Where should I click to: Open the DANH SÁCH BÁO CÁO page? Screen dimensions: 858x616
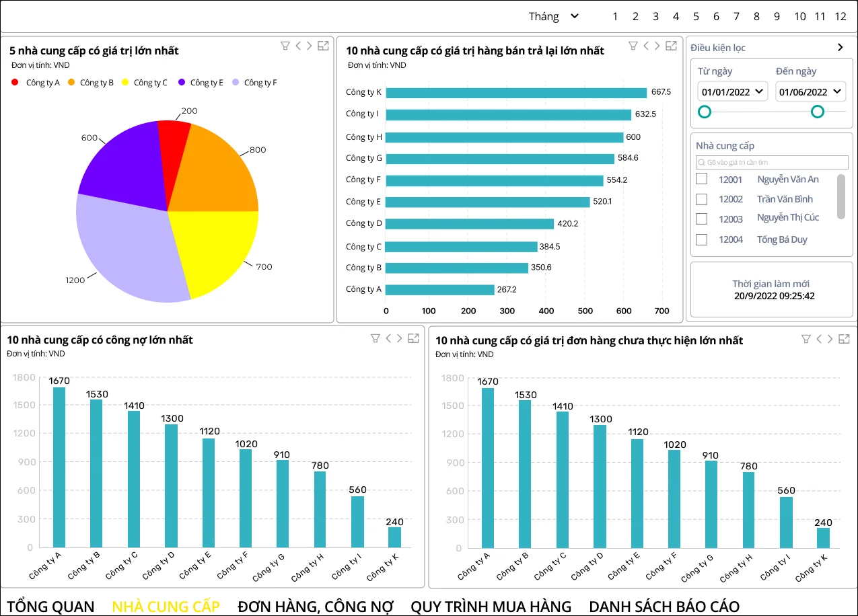(x=664, y=606)
